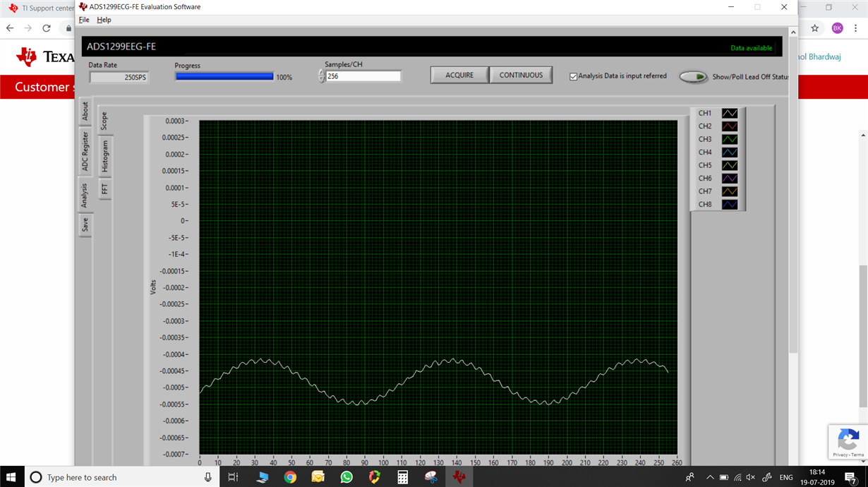Open the Wi-Fi network tray icon
This screenshot has width=868, height=487.
[x=738, y=477]
